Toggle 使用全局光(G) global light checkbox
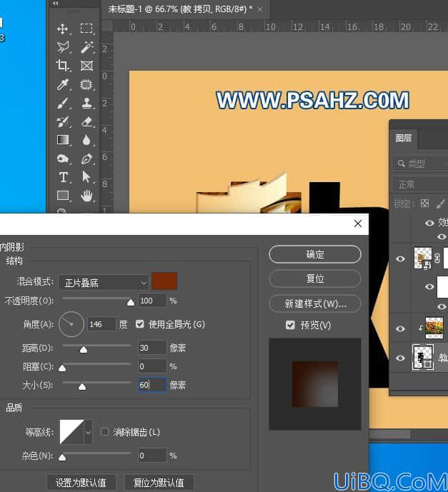Viewport: 448px width, 492px height. tap(140, 324)
